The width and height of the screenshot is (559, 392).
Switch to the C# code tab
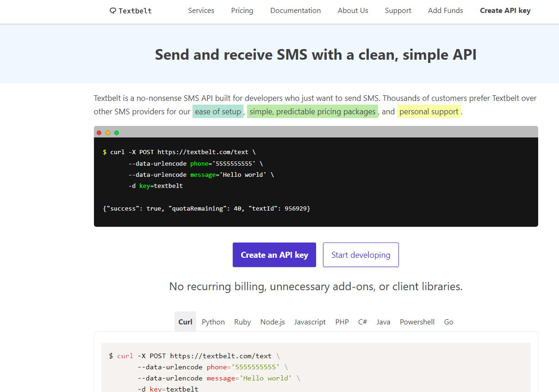[x=362, y=322]
